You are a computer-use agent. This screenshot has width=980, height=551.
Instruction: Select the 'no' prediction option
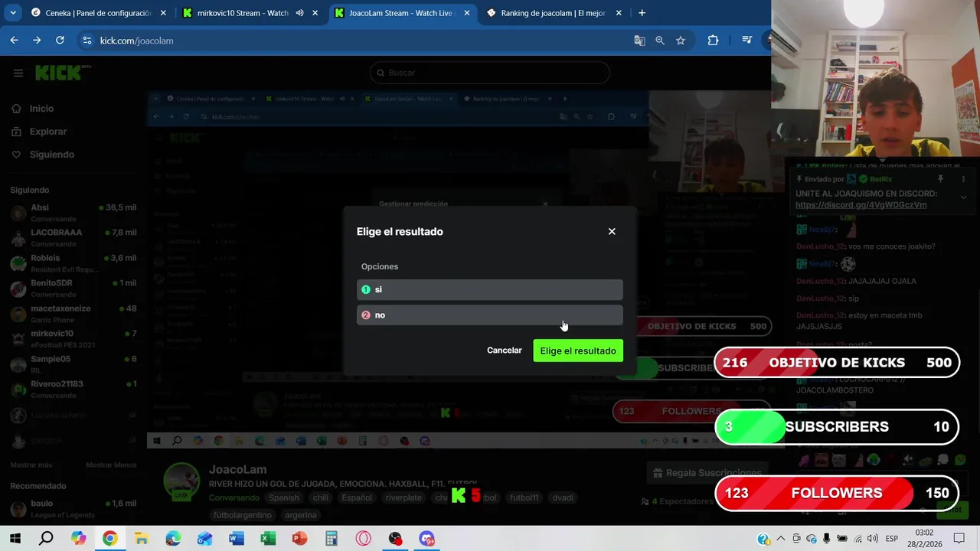pos(489,315)
